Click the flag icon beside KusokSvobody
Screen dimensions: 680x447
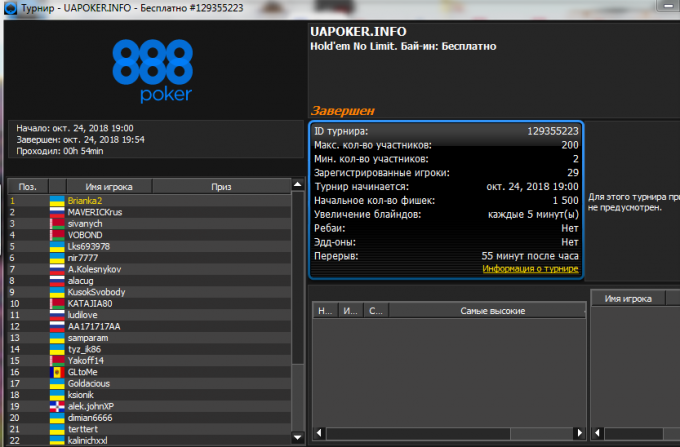[57, 292]
